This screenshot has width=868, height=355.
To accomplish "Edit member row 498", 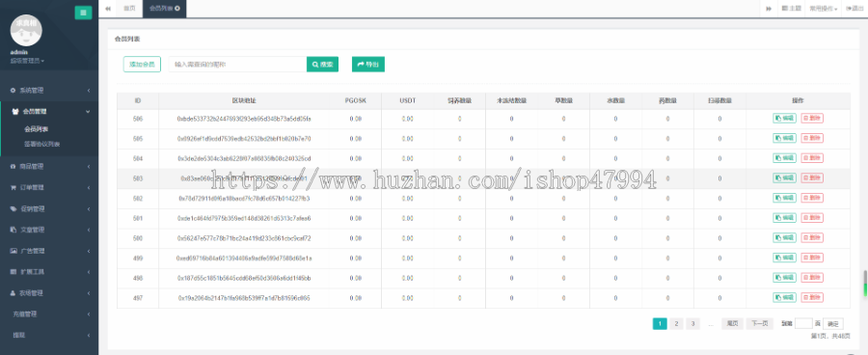I will pyautogui.click(x=784, y=278).
